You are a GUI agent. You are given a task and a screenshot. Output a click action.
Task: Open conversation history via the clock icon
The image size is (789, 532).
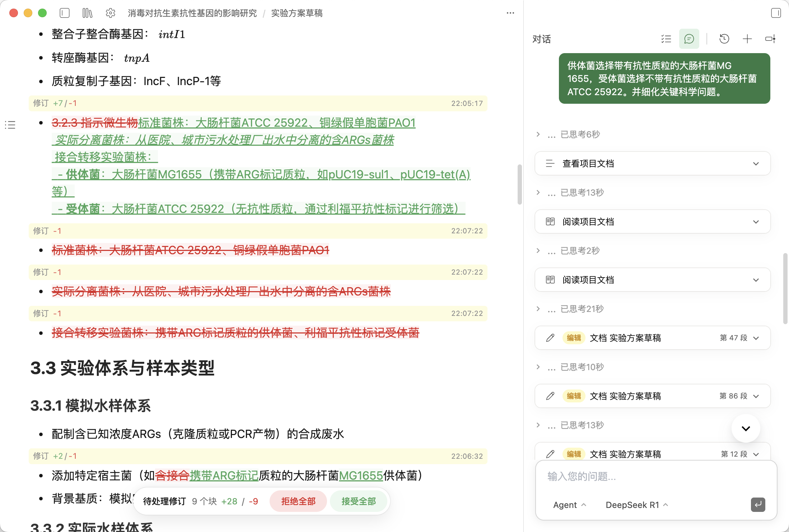pyautogui.click(x=724, y=39)
